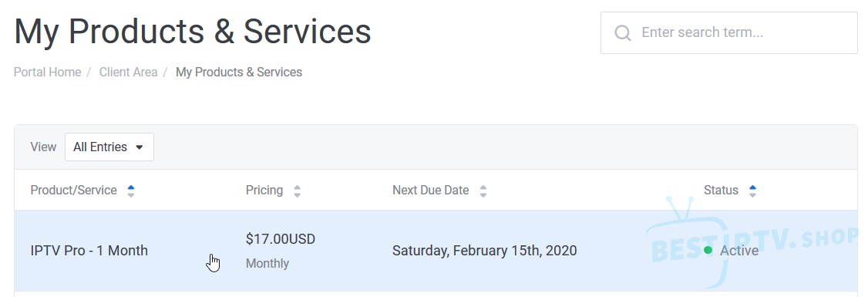
Task: Open the IPTV Pro - 1 Month service
Action: (x=89, y=251)
